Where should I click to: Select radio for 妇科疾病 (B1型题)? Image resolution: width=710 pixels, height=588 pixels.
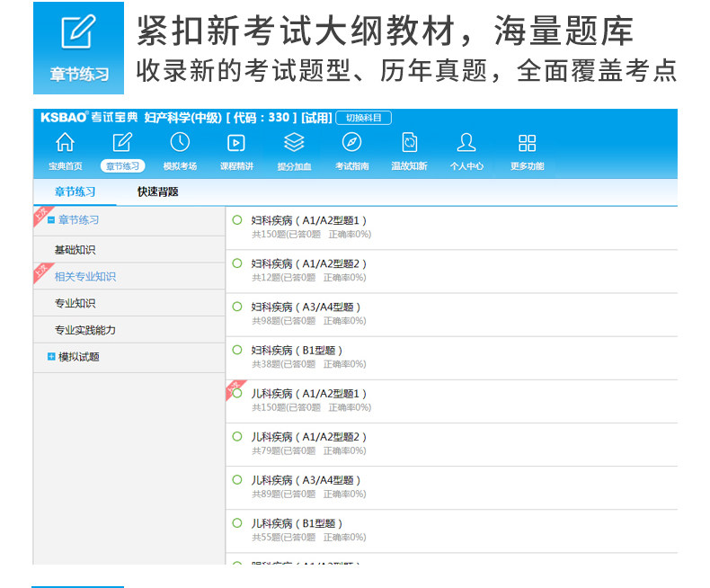tap(237, 350)
